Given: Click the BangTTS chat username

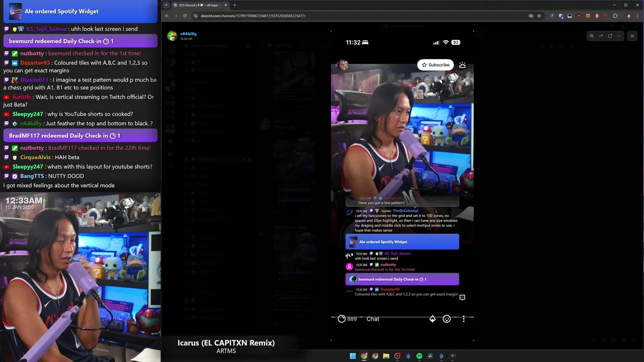Looking at the screenshot, I should 32,176.
